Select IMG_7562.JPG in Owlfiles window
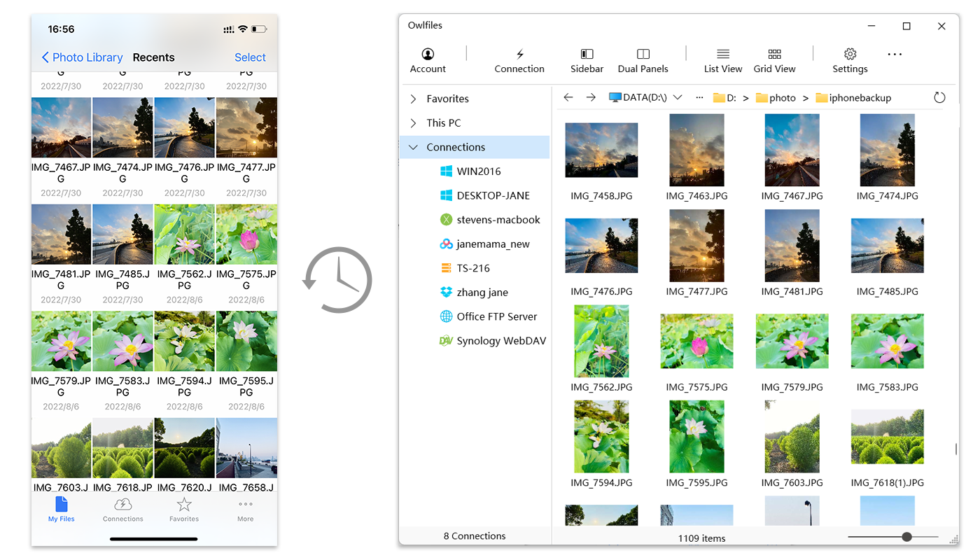Image resolution: width=980 pixels, height=560 pixels. click(601, 341)
